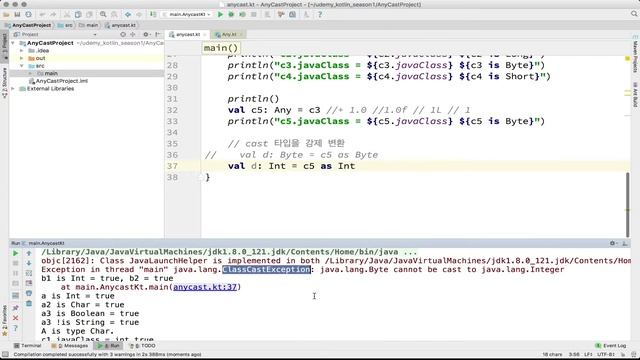Screen dimensions: 640x360
Task: Open the Event Log
Action: (x=611, y=346)
